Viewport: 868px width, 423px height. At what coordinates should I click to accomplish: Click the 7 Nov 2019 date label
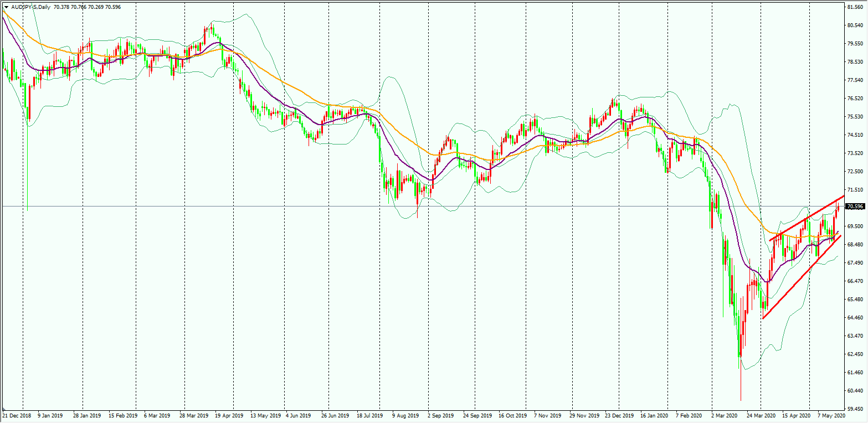pyautogui.click(x=547, y=415)
